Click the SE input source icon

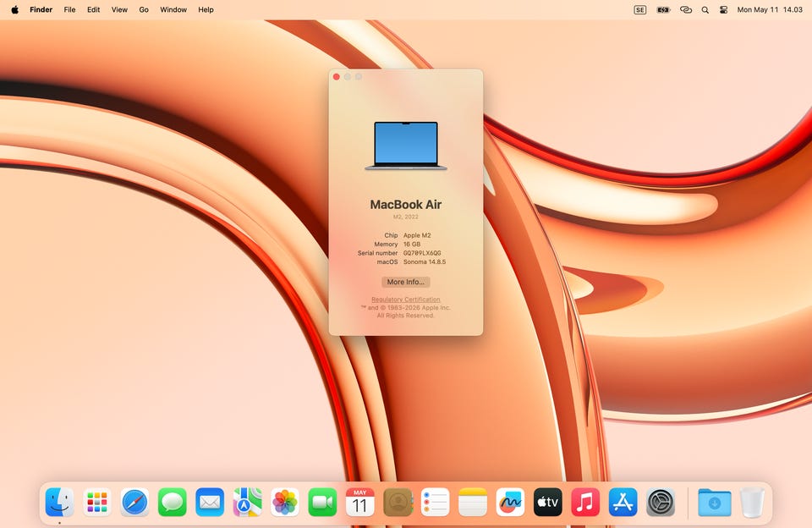click(x=640, y=10)
